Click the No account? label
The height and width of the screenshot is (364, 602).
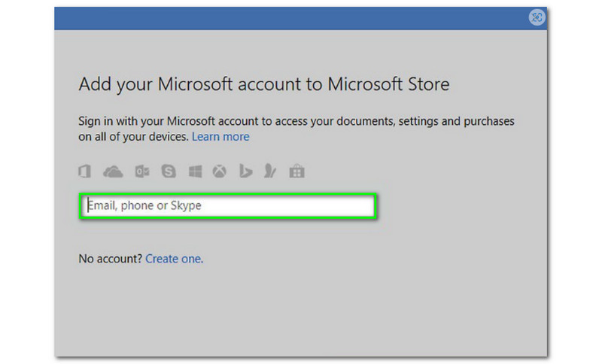[x=110, y=259]
